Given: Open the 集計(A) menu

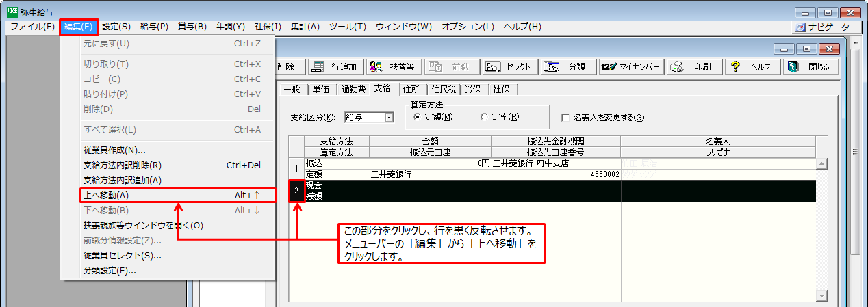Looking at the screenshot, I should (x=305, y=27).
